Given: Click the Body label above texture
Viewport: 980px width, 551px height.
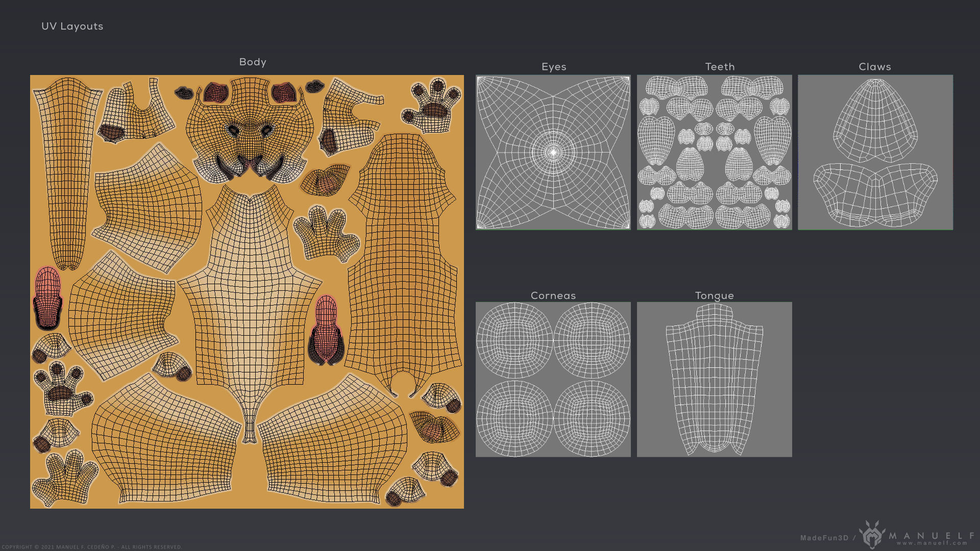Looking at the screenshot, I should coord(253,62).
